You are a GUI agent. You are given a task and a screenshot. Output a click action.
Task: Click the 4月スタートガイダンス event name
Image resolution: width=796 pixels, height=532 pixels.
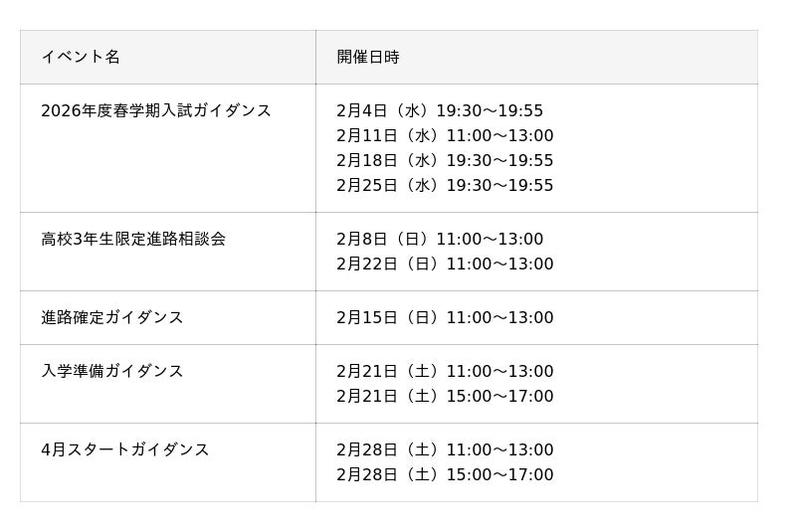coord(125,449)
